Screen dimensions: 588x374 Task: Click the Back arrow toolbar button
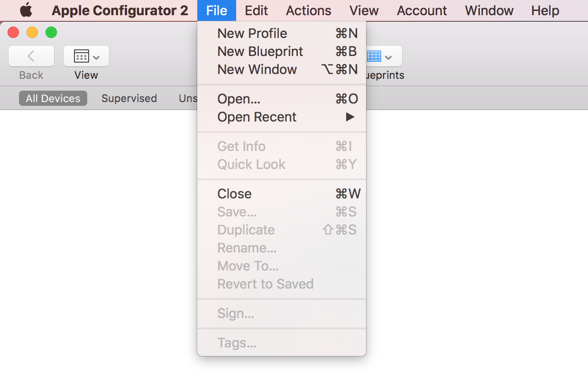pos(31,56)
